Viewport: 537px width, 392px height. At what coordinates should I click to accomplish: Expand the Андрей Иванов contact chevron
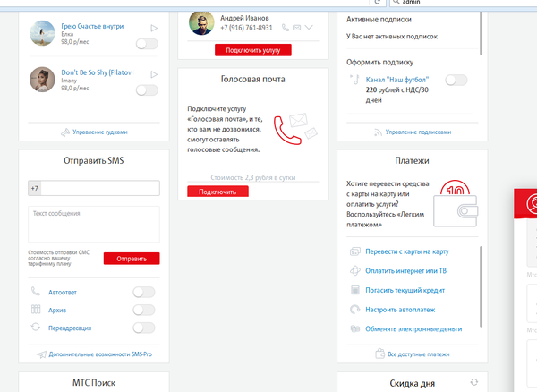(310, 28)
